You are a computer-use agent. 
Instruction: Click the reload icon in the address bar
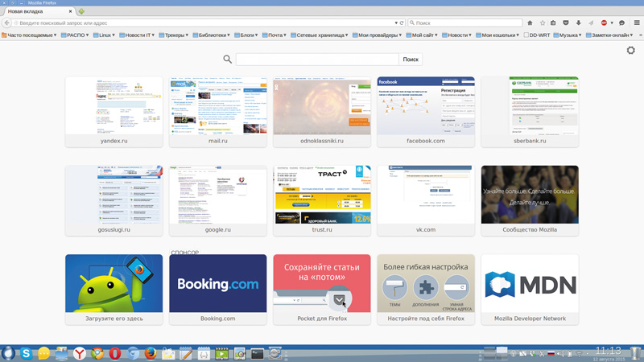tap(402, 23)
